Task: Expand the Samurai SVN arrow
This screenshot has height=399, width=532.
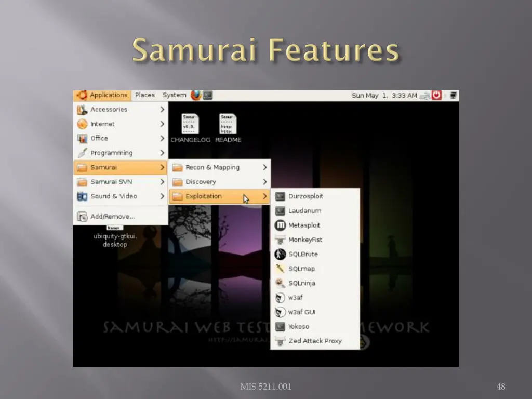Action: pos(162,182)
